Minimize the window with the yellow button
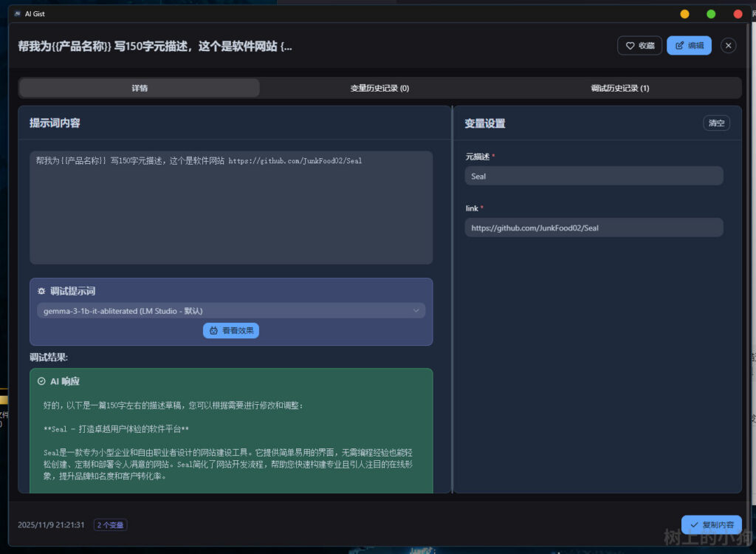Image resolution: width=756 pixels, height=554 pixels. (x=684, y=13)
